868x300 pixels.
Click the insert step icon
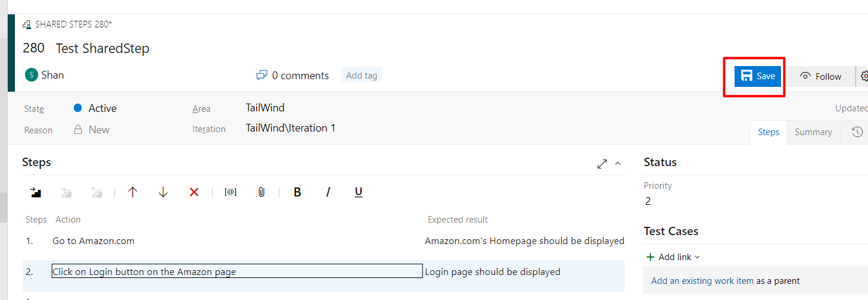click(36, 192)
